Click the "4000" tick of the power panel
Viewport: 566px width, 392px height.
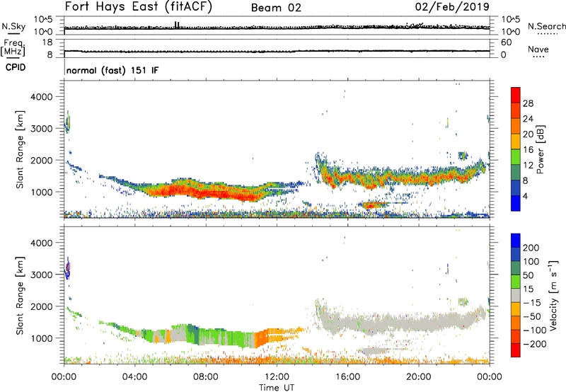[x=41, y=97]
